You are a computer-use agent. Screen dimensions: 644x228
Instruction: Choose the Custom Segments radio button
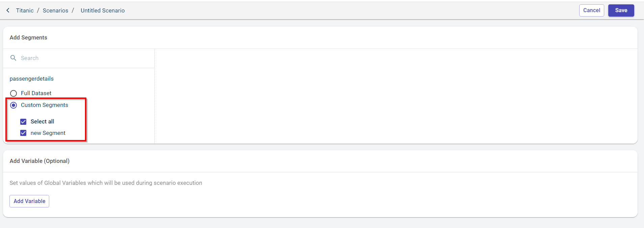tap(13, 105)
